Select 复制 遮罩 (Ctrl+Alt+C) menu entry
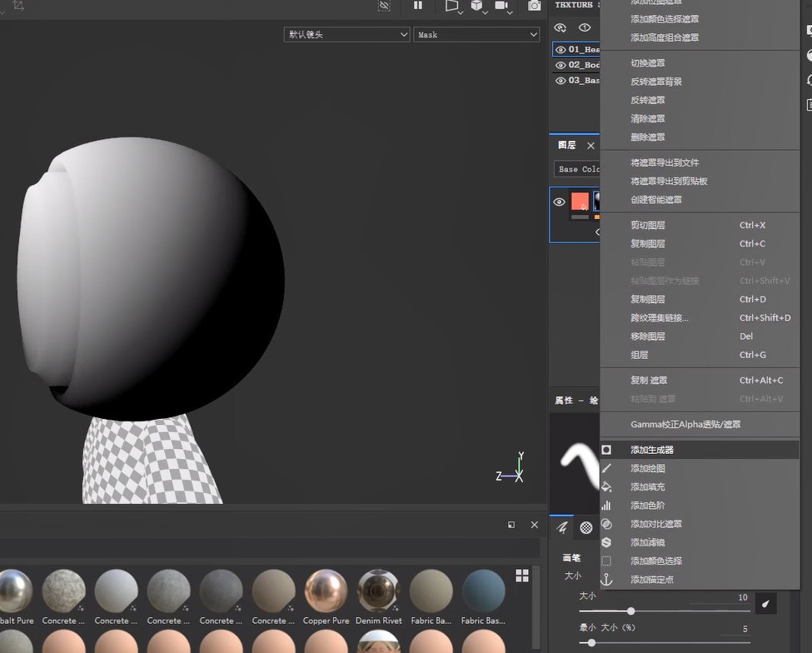The height and width of the screenshot is (653, 812). 700,380
